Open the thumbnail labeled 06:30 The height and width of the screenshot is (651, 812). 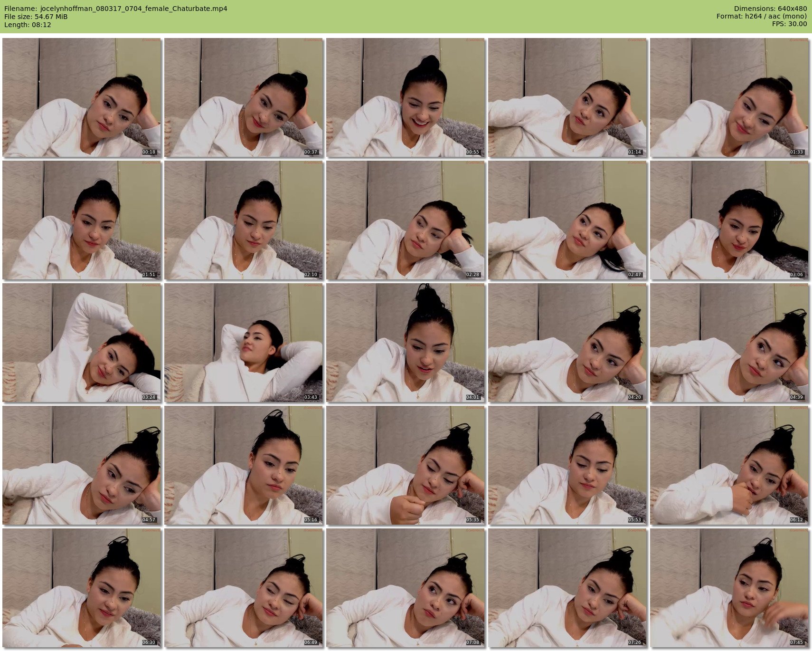[82, 588]
